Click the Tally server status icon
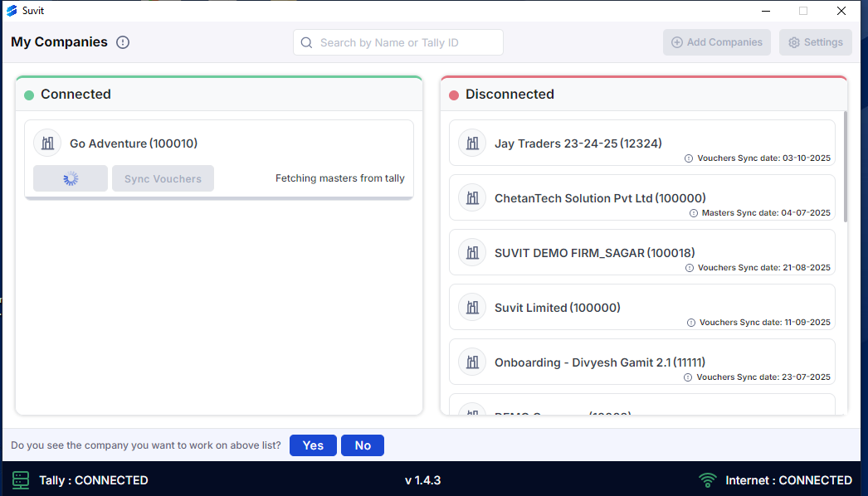The image size is (868, 496). (21, 479)
